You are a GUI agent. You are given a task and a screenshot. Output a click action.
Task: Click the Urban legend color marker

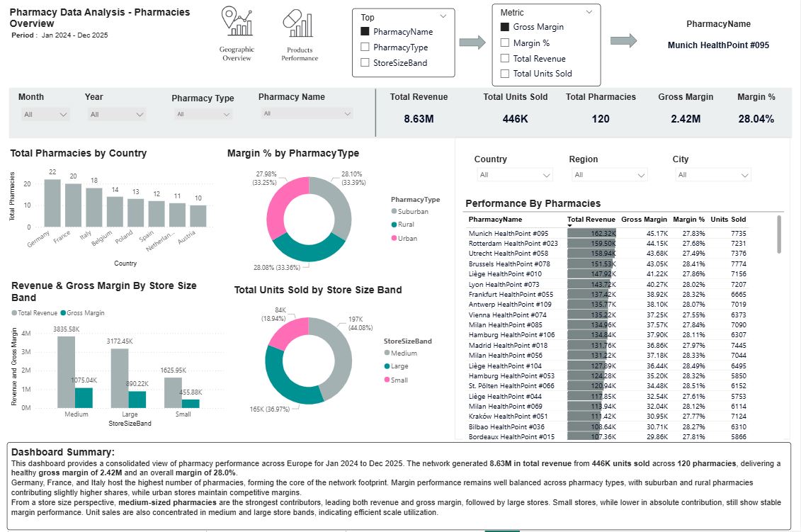click(394, 239)
